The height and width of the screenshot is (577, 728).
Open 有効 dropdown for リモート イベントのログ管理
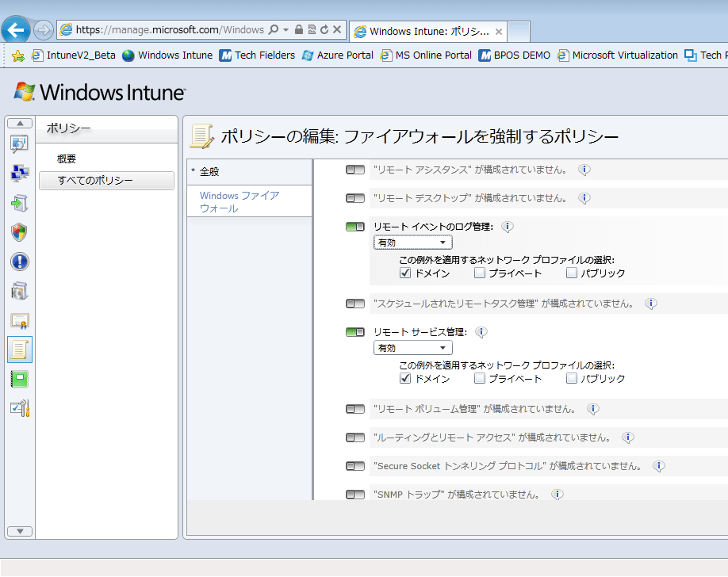(x=412, y=243)
